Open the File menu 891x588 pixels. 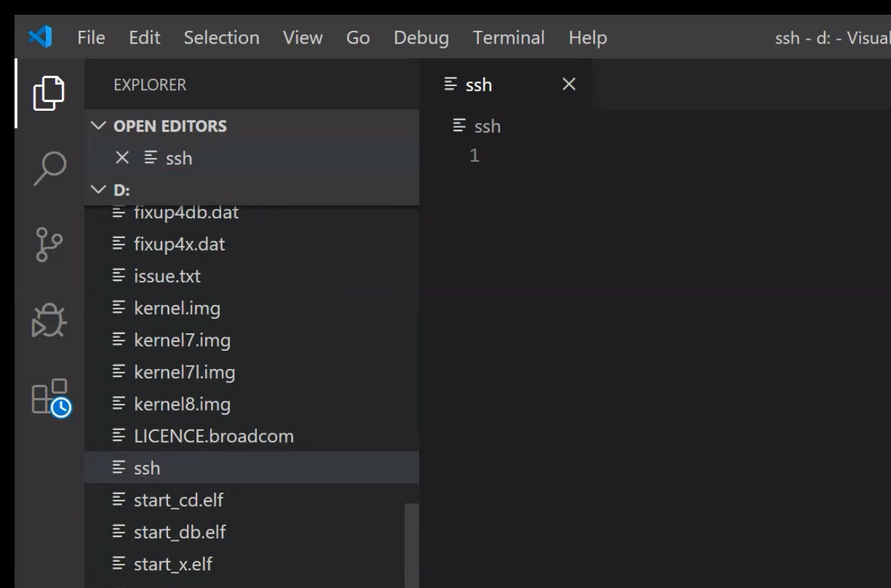pyautogui.click(x=91, y=38)
